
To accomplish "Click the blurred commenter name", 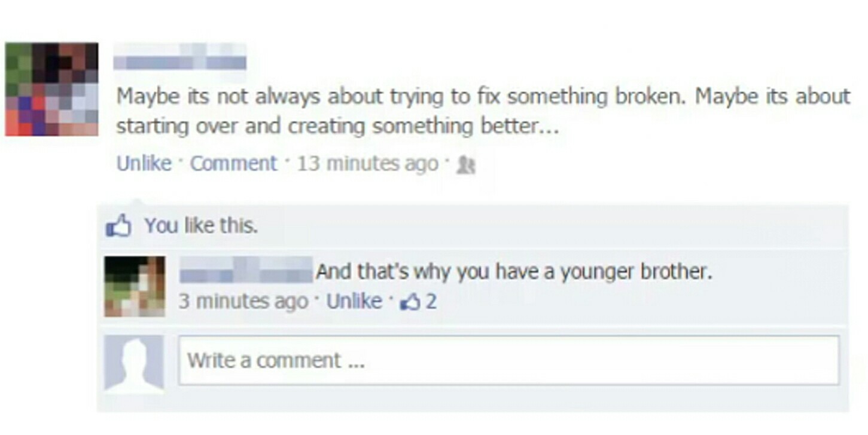I will 247,271.
